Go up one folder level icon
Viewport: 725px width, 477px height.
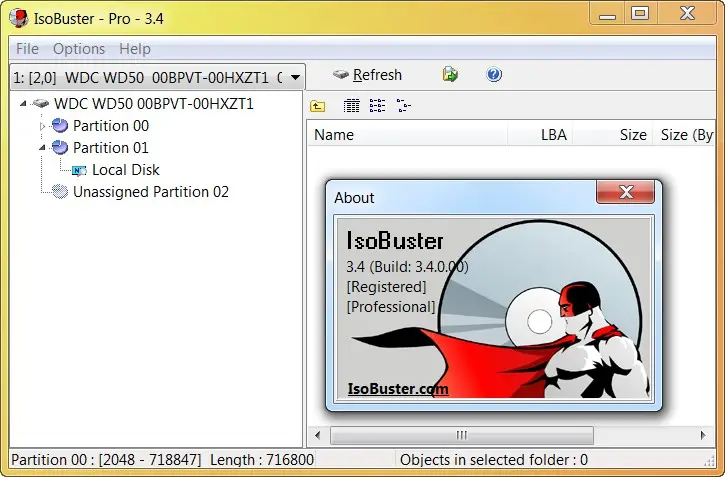(x=317, y=106)
